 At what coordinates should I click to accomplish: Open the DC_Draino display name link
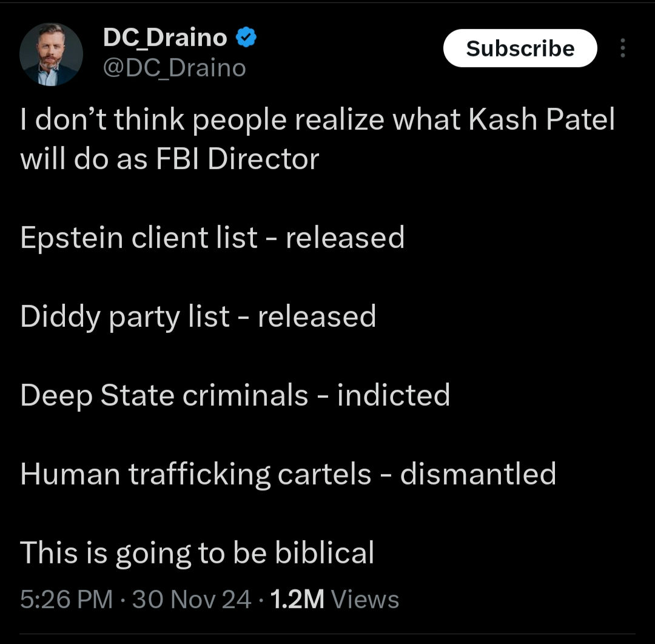pyautogui.click(x=165, y=38)
